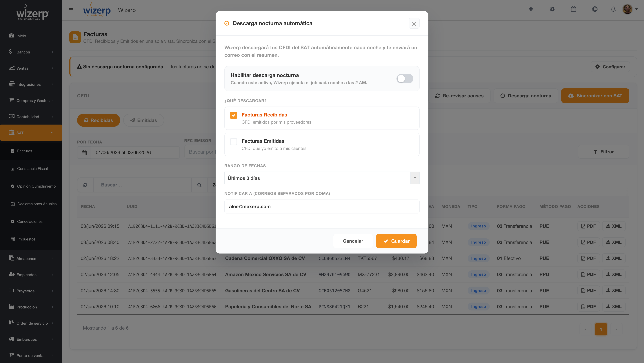
Task: Expand Contabilidad sidebar menu
Action: [x=31, y=117]
